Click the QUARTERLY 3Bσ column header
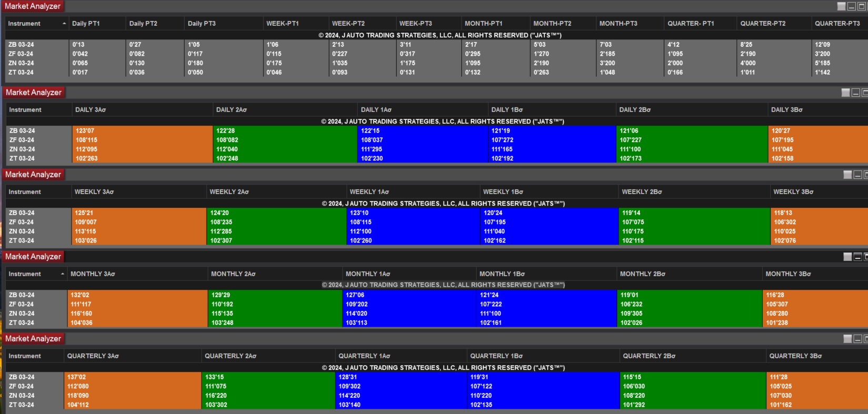The width and height of the screenshot is (868, 414). 817,356
